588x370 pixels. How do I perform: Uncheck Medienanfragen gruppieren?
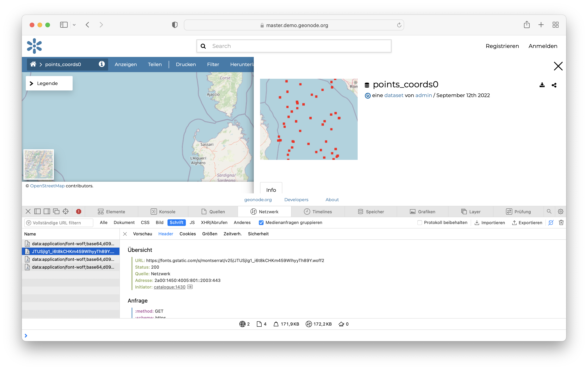[x=261, y=222]
